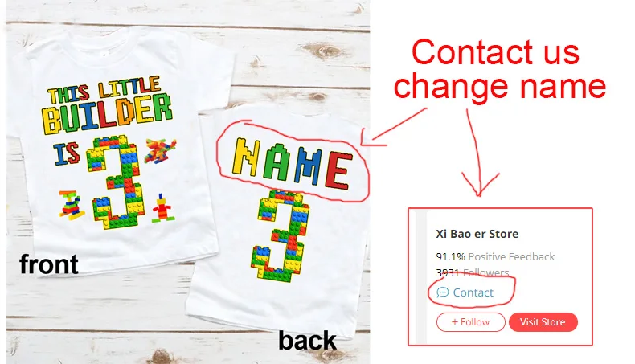Click the 'front' label under left shirt
635x364 pixels.
coord(49,264)
